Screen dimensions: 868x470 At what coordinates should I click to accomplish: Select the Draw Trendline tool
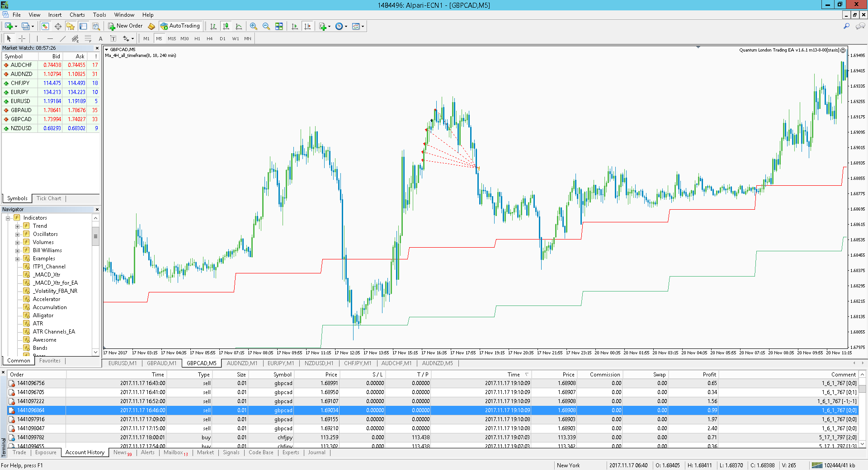[63, 38]
